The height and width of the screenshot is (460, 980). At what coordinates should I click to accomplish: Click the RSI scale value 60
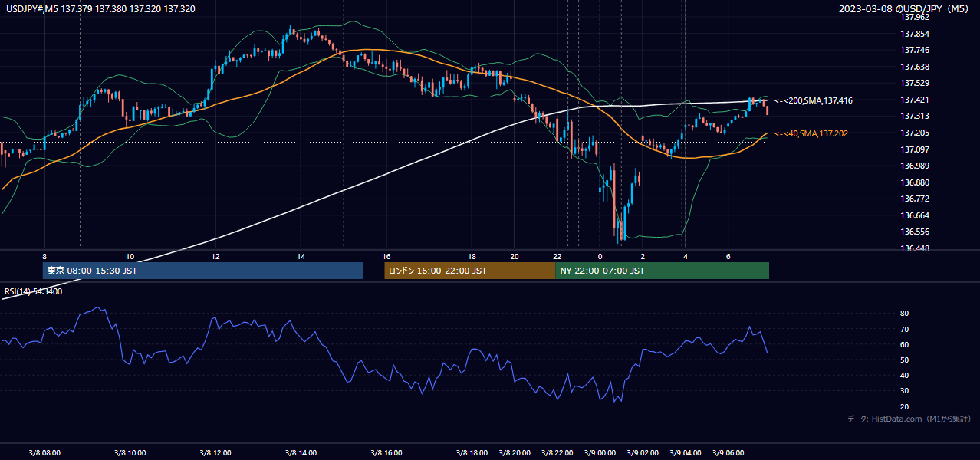point(904,344)
